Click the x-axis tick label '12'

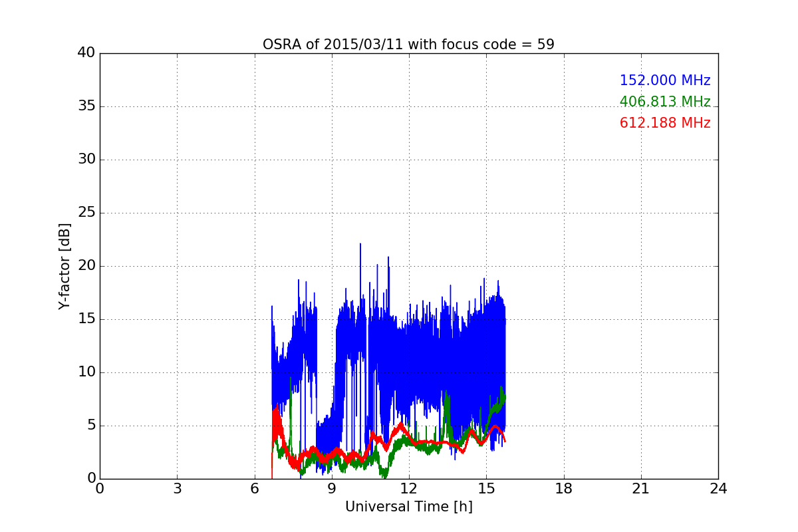point(409,489)
